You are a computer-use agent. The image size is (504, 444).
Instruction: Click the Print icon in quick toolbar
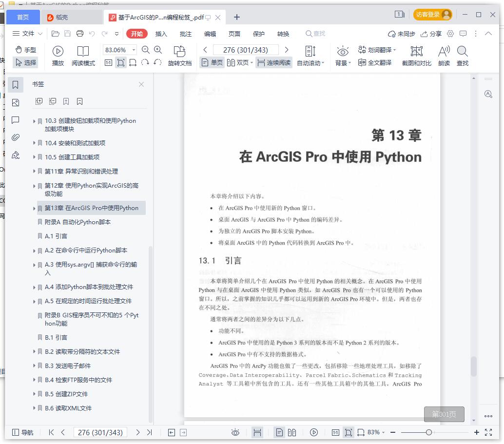point(80,34)
